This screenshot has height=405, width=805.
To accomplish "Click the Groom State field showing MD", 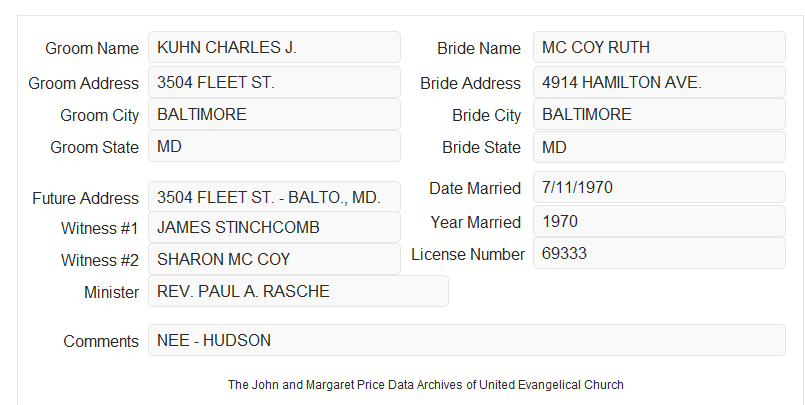I will pyautogui.click(x=274, y=146).
